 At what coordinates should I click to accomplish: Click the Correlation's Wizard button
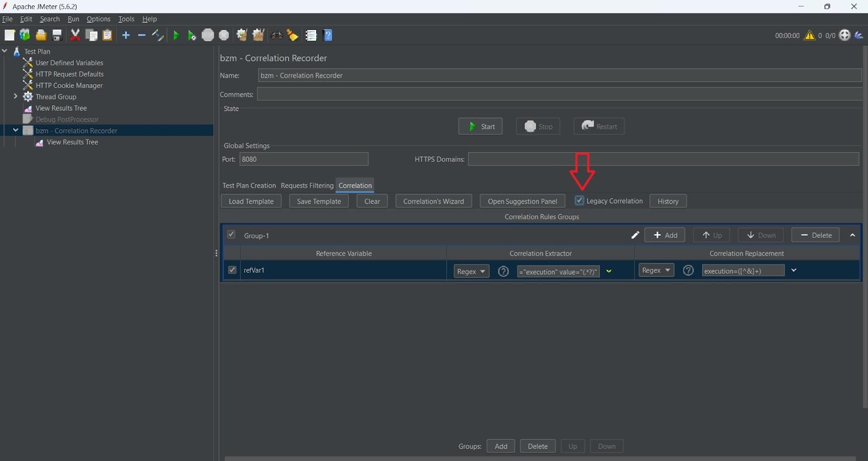[x=433, y=201]
